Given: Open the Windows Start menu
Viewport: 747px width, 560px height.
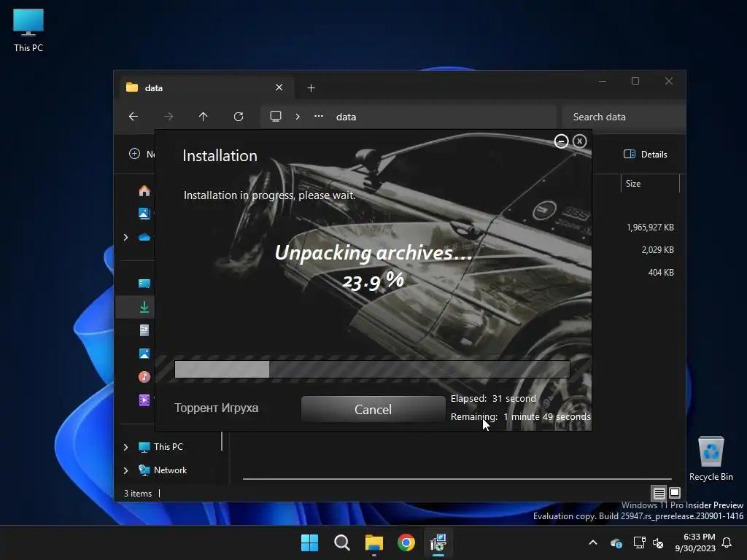Looking at the screenshot, I should point(309,542).
